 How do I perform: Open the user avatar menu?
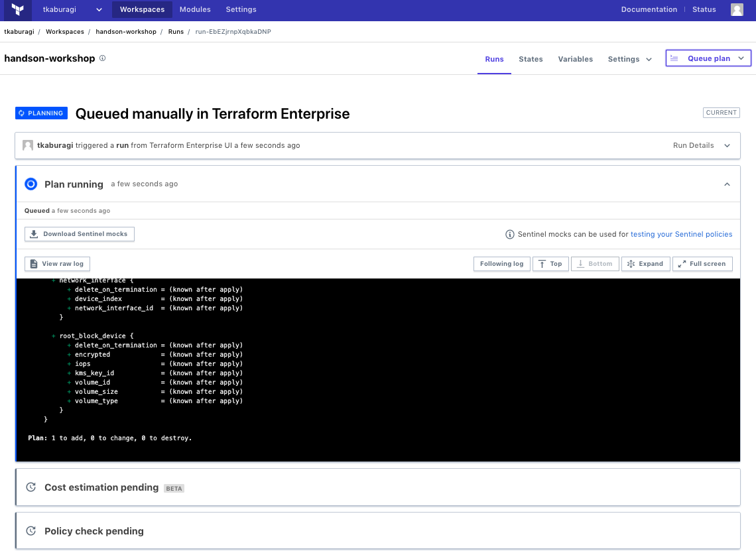coord(737,9)
